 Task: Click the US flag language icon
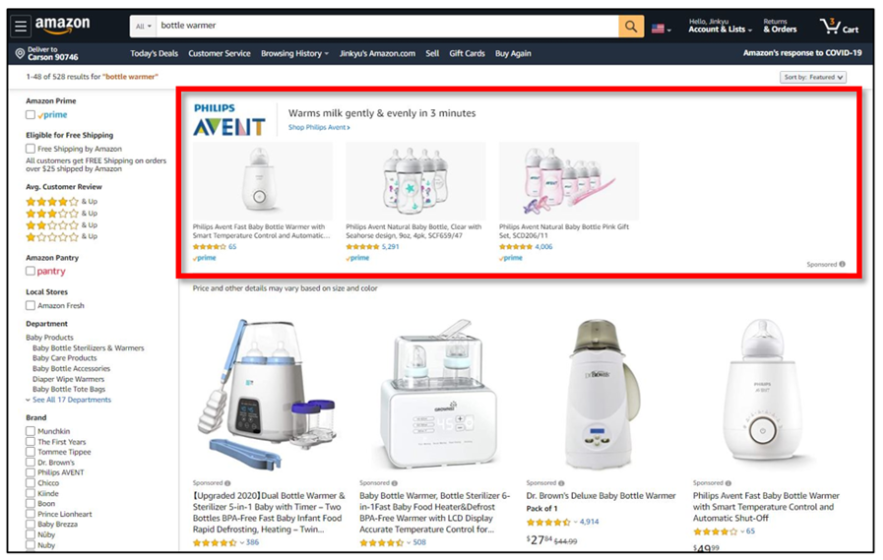[x=658, y=29]
